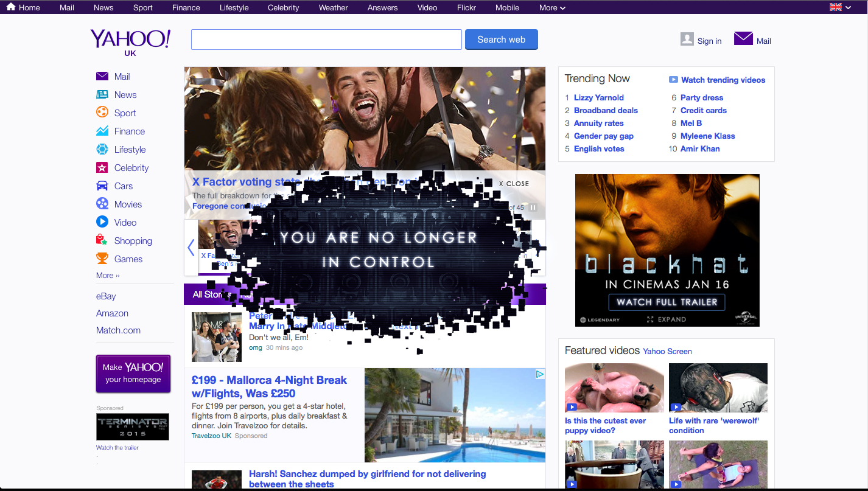Viewport: 868px width, 491px height.
Task: Open trending topic Party dress
Action: point(702,97)
